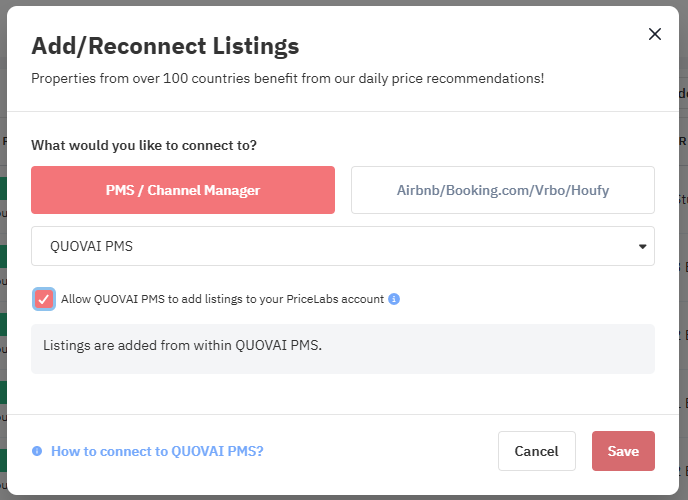Click the Cancel button

pyautogui.click(x=537, y=451)
